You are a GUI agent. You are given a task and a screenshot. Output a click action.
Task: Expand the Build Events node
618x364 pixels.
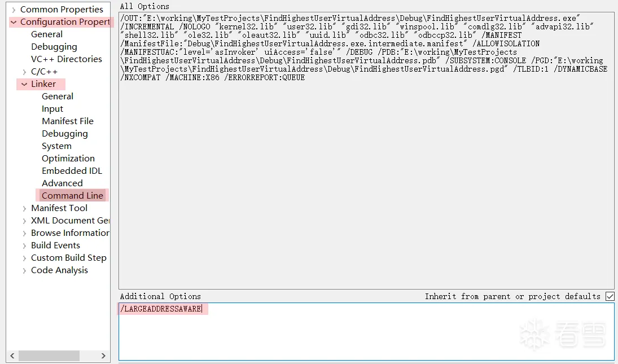point(24,246)
